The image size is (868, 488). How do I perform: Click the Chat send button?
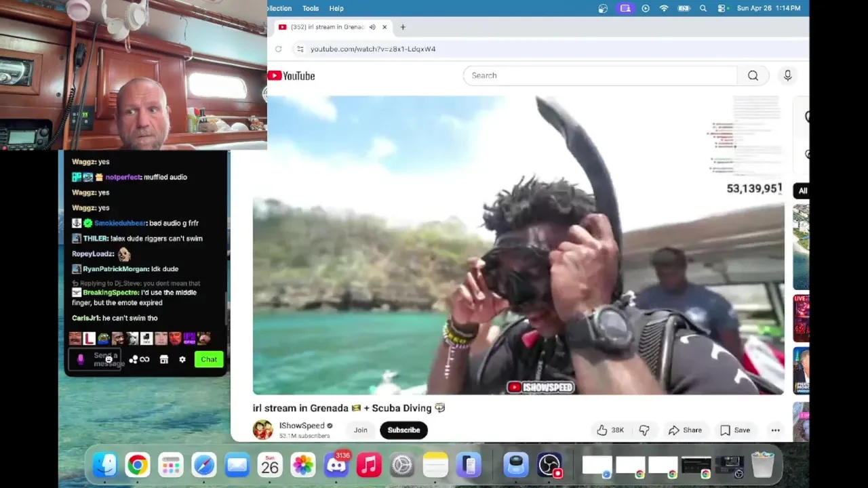click(x=209, y=359)
